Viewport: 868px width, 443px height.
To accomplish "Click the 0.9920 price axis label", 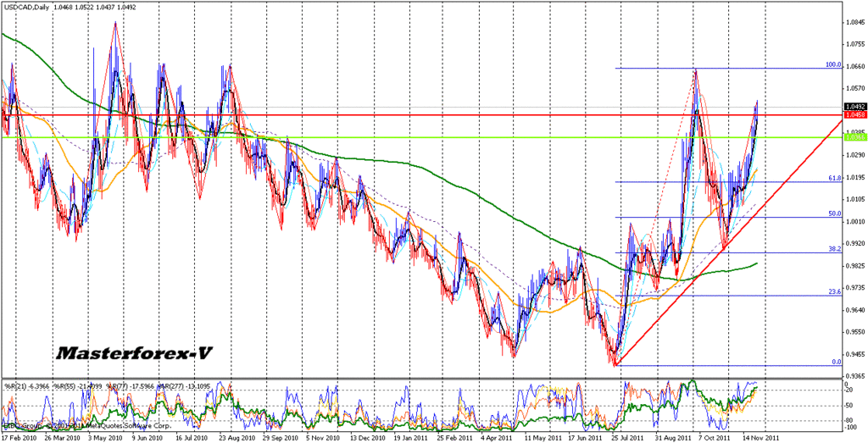I will (855, 243).
